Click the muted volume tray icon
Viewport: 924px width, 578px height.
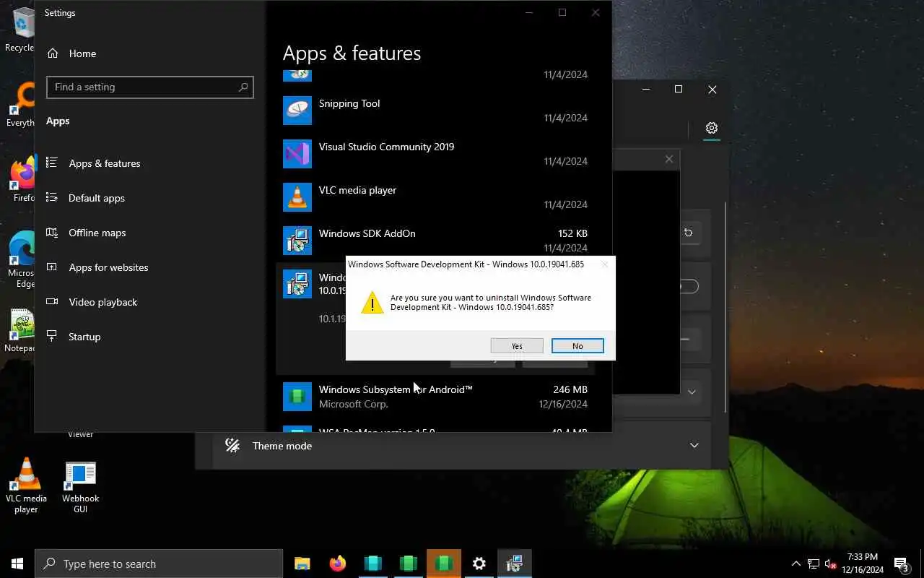(831, 564)
